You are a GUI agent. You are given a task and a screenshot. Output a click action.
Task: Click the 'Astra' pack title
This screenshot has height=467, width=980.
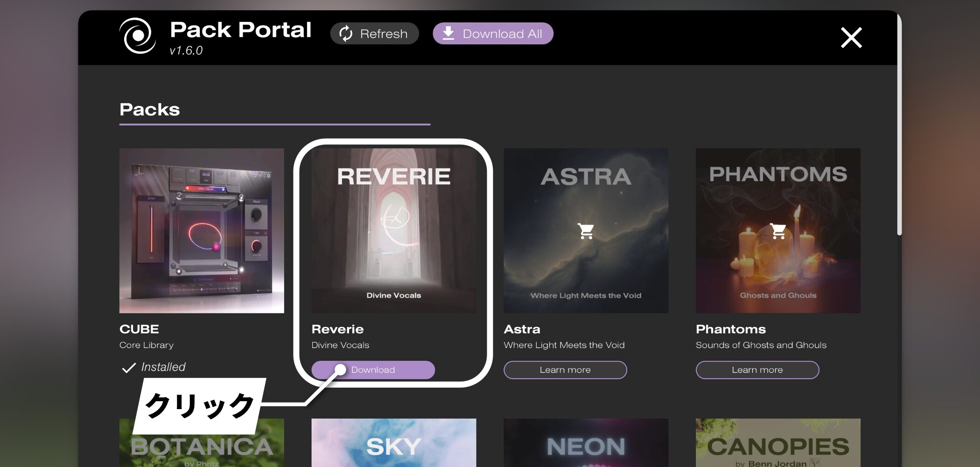pos(522,329)
